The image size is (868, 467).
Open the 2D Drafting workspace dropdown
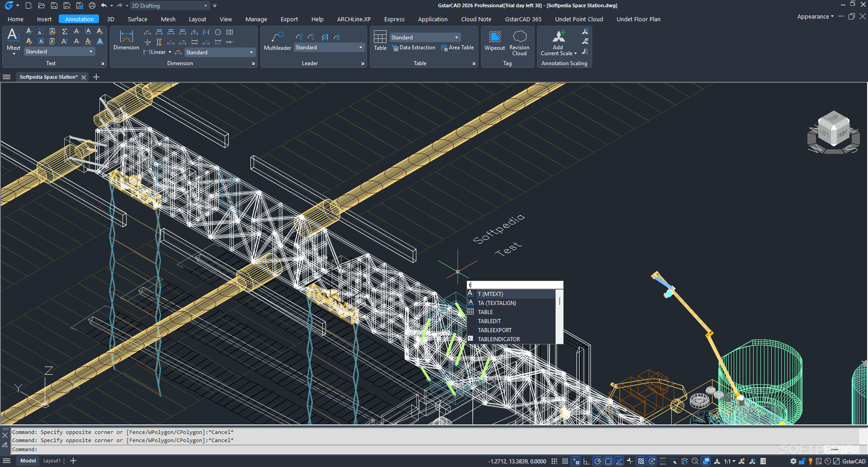(x=169, y=6)
